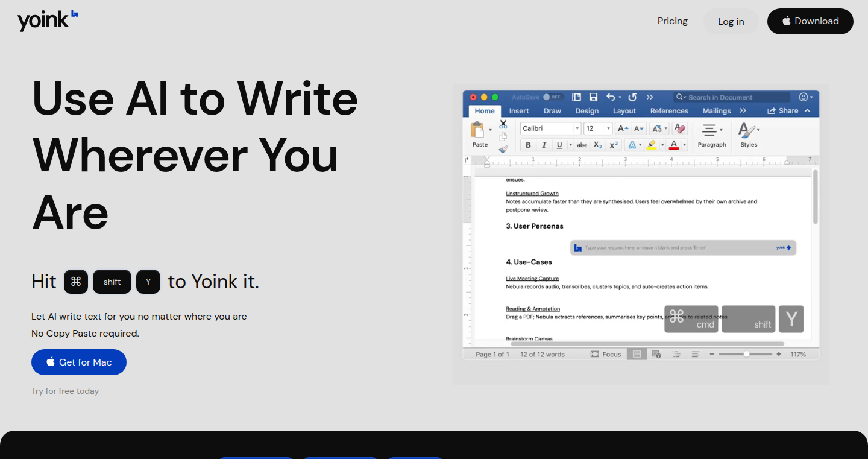Open the underline style dropdown arrow
The height and width of the screenshot is (459, 868).
click(570, 145)
